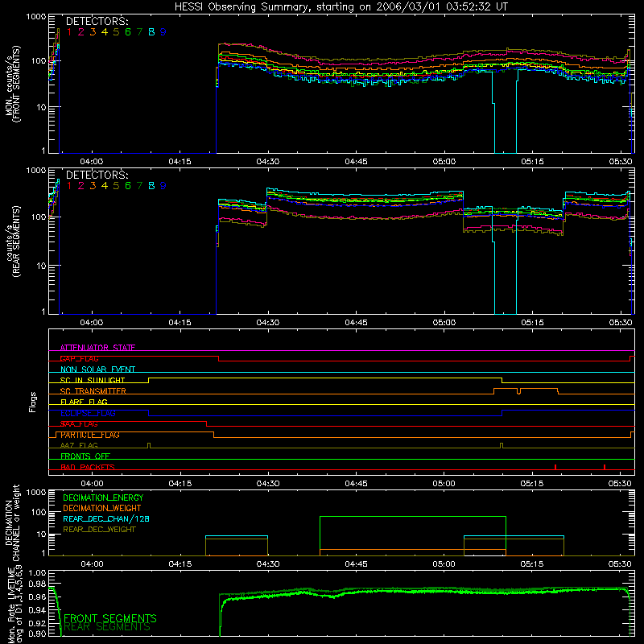Click detector 6 legend in front segments panel
Viewport: 644px width, 644px height.
128,32
